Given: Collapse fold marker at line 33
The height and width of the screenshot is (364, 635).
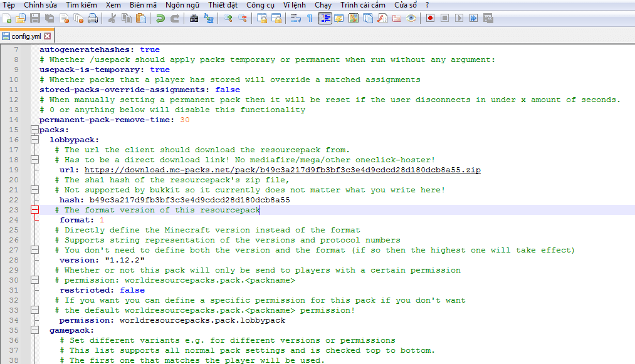Looking at the screenshot, I should pyautogui.click(x=35, y=311).
